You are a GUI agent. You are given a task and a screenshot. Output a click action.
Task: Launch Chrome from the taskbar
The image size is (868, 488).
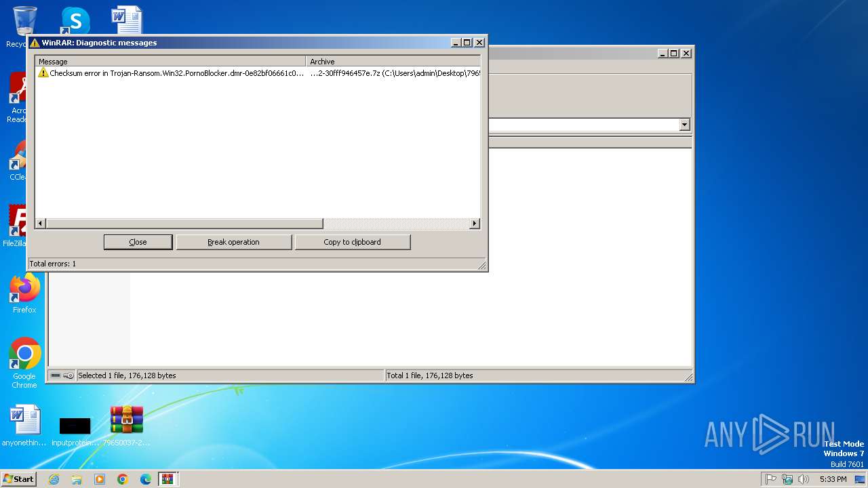coord(123,479)
